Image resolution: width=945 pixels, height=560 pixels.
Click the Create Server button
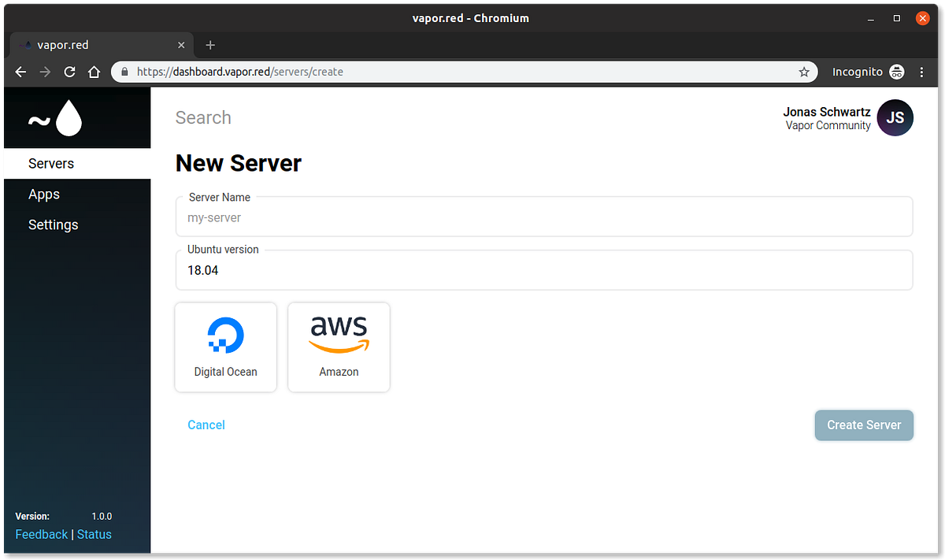(864, 425)
